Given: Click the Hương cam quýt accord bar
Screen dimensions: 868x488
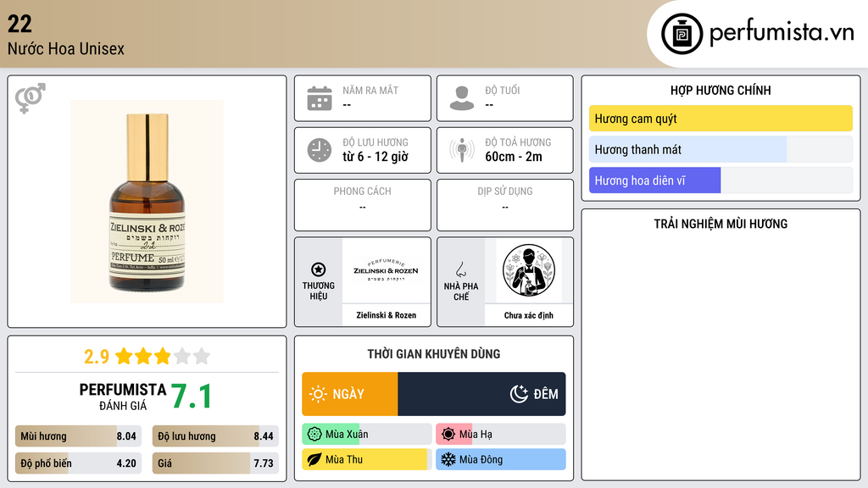Looking at the screenshot, I should [x=721, y=119].
